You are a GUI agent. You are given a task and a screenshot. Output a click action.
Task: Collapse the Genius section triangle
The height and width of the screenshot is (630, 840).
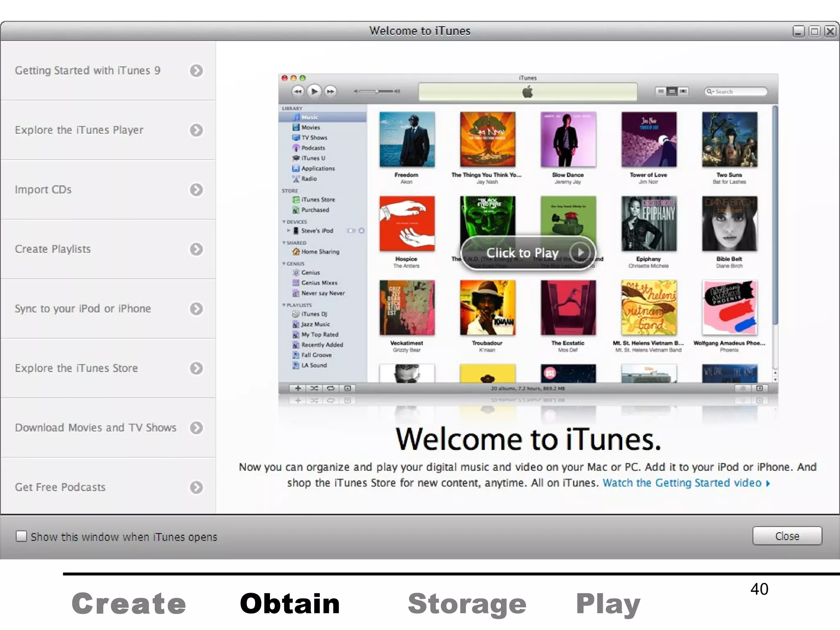pyautogui.click(x=283, y=264)
